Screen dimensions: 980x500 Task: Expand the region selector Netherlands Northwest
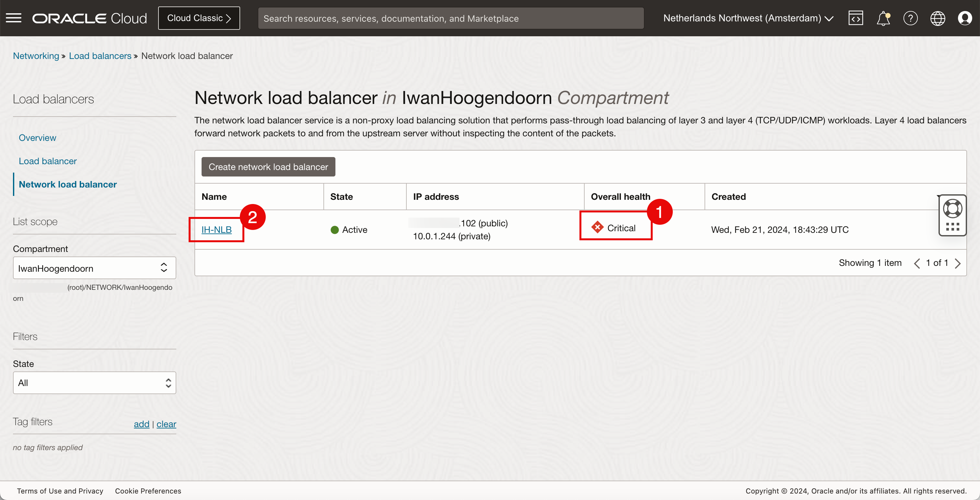click(x=748, y=18)
